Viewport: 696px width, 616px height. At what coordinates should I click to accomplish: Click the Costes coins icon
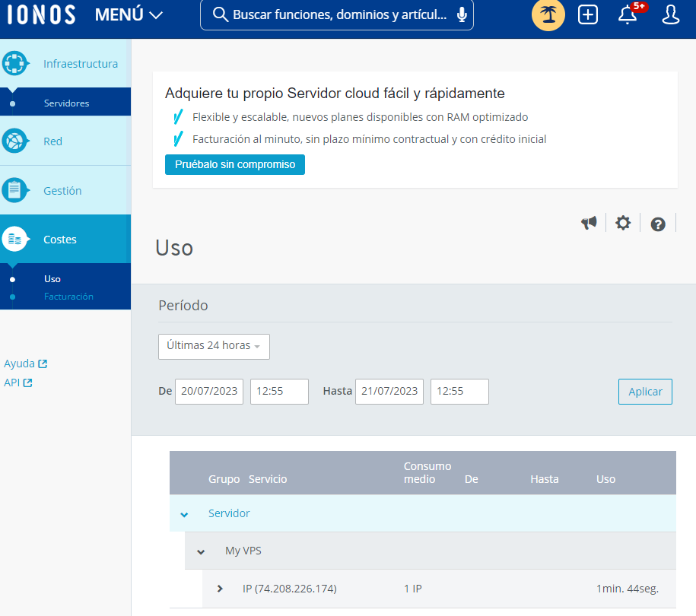coord(15,239)
